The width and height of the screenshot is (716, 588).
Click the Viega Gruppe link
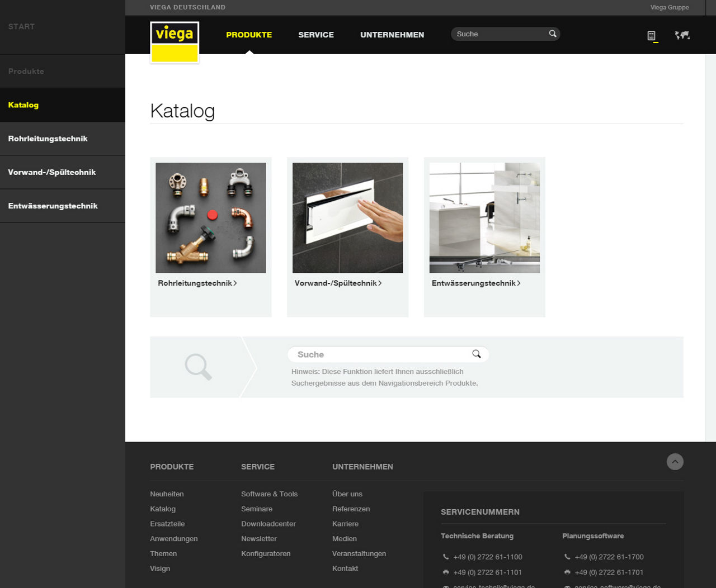[x=670, y=7]
